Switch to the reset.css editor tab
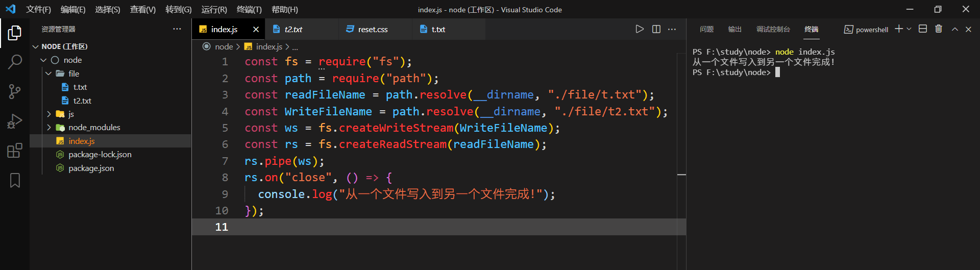 375,29
